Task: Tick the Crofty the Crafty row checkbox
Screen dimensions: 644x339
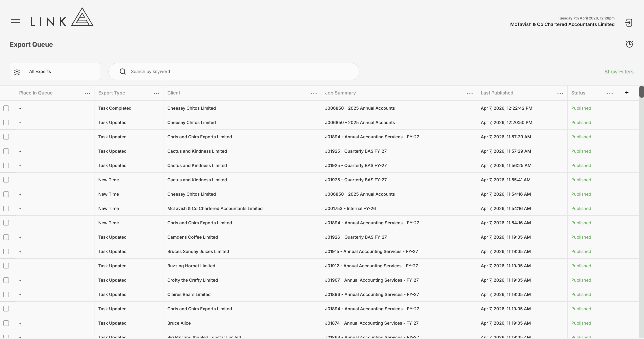Action: (x=6, y=280)
